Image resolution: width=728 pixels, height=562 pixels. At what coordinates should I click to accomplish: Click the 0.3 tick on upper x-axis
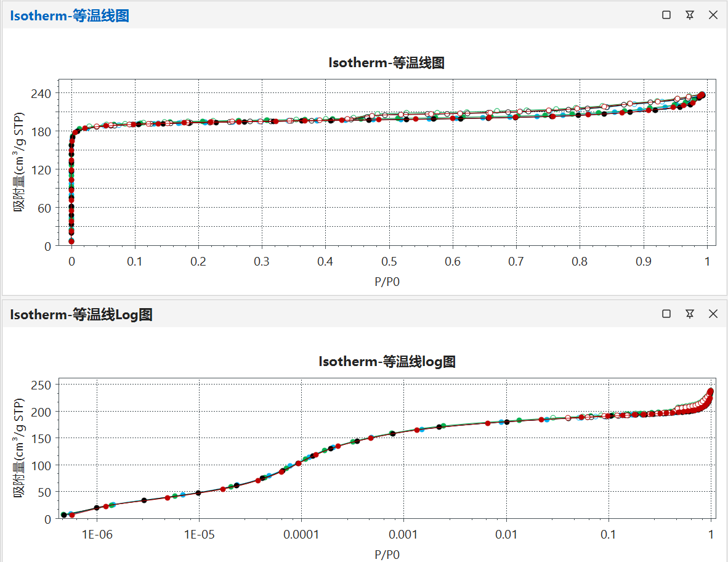click(x=261, y=261)
